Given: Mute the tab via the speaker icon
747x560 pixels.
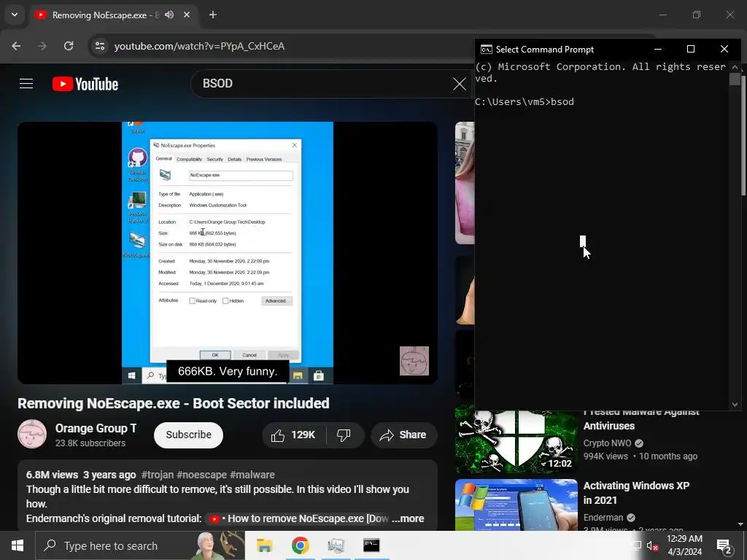Looking at the screenshot, I should click(x=169, y=15).
